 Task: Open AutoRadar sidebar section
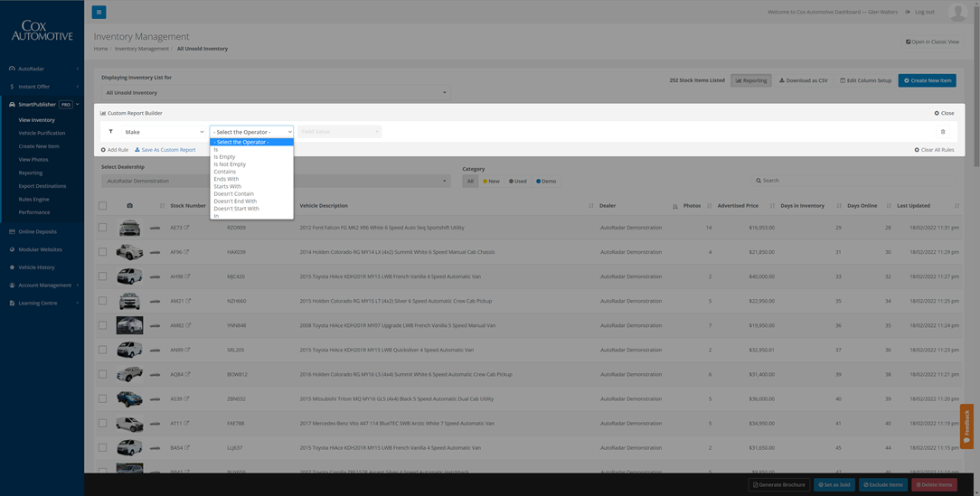(42, 68)
